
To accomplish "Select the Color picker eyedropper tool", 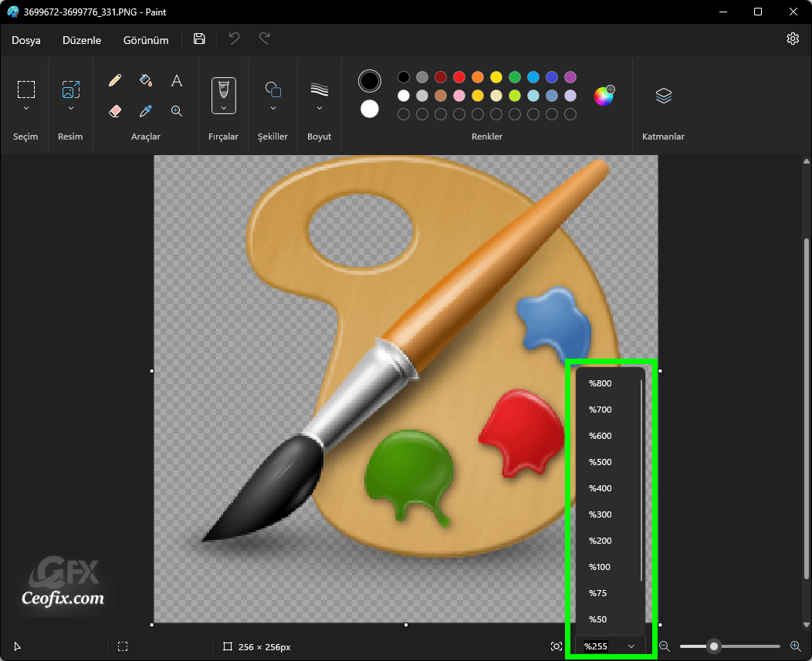I will [146, 111].
